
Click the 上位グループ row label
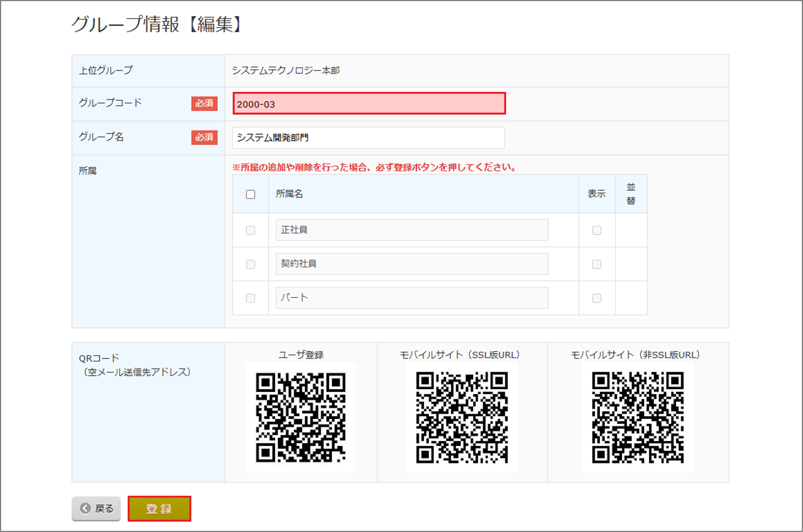point(106,70)
